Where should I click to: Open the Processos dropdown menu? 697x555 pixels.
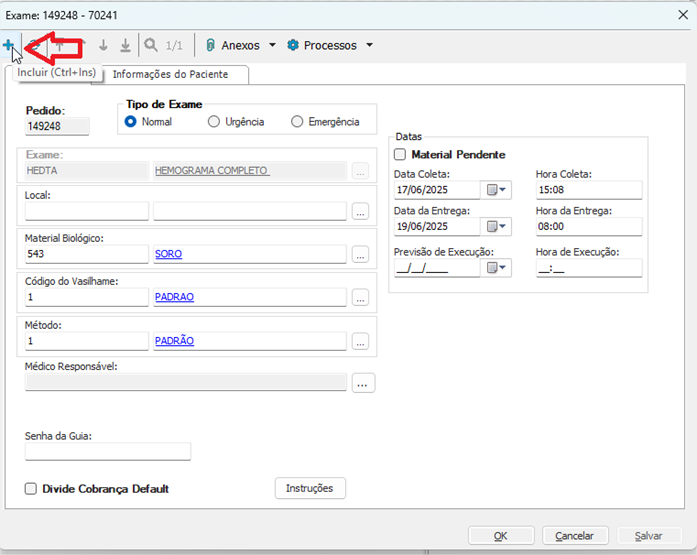[330, 45]
